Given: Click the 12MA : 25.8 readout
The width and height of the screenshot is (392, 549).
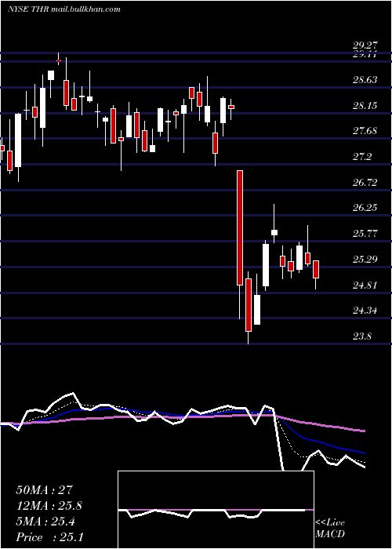Looking at the screenshot, I should 51,506.
